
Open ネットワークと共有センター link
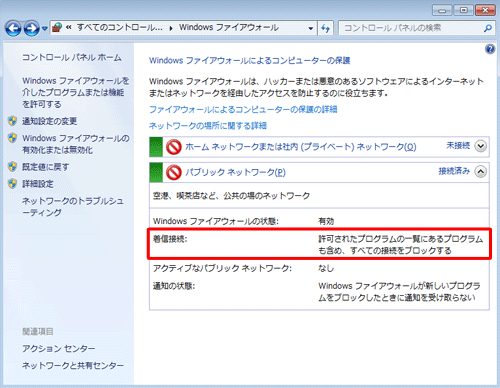pos(73,366)
